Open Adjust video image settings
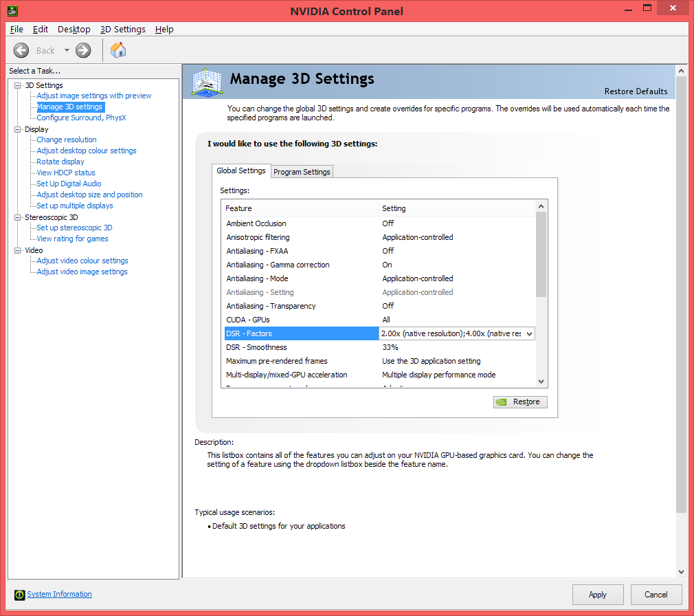The image size is (694, 616). (x=82, y=272)
